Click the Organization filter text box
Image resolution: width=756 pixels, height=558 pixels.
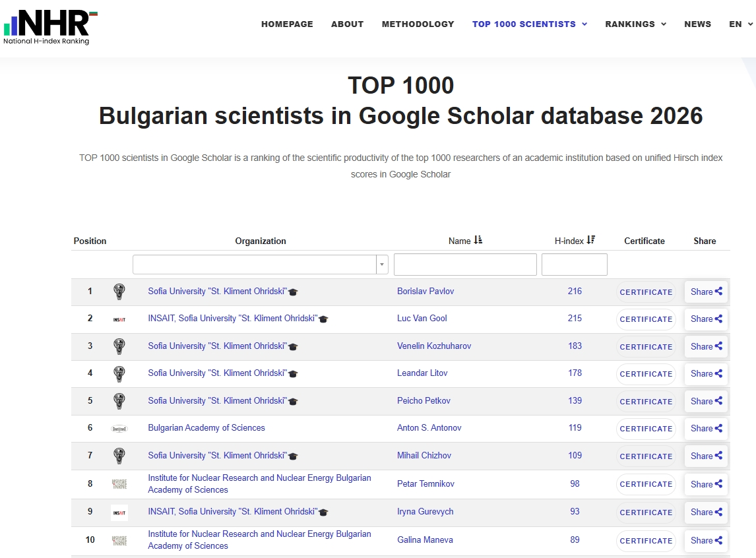tap(255, 264)
